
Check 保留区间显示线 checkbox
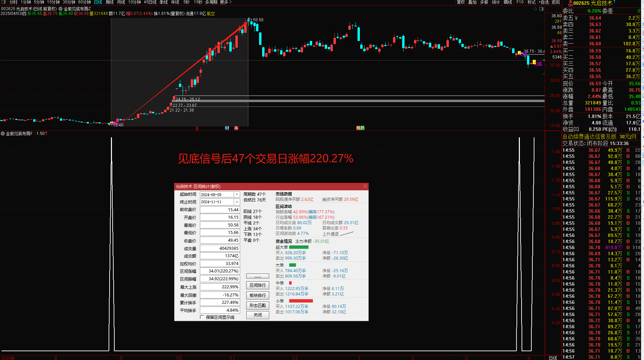click(202, 317)
